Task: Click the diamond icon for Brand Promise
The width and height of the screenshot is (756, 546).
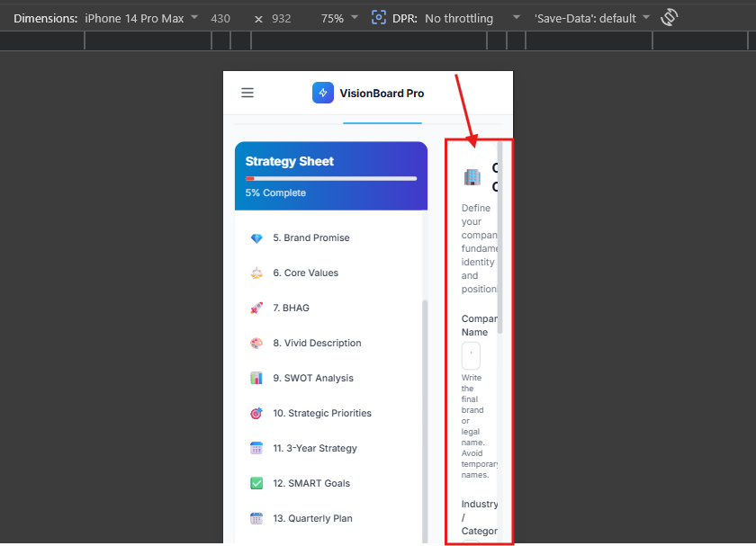Action: tap(256, 238)
